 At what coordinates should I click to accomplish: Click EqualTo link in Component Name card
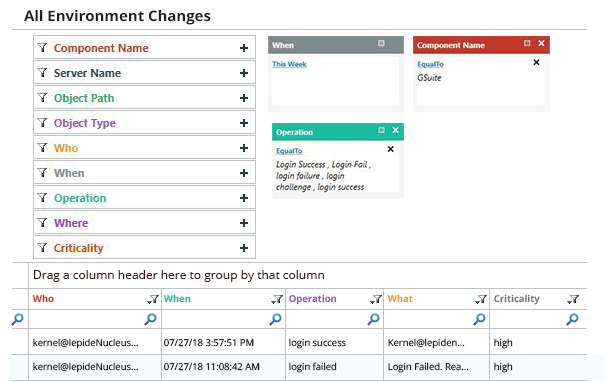point(431,64)
